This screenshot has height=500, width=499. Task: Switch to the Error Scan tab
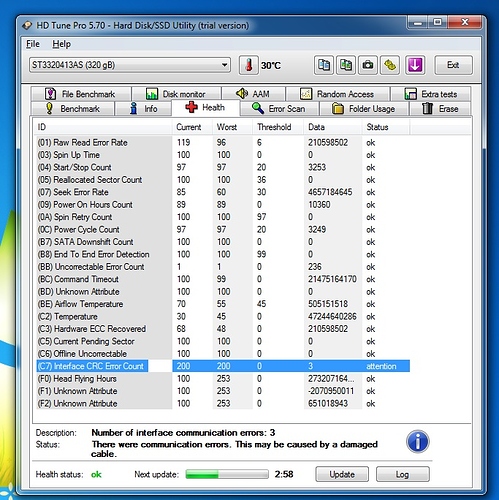279,109
